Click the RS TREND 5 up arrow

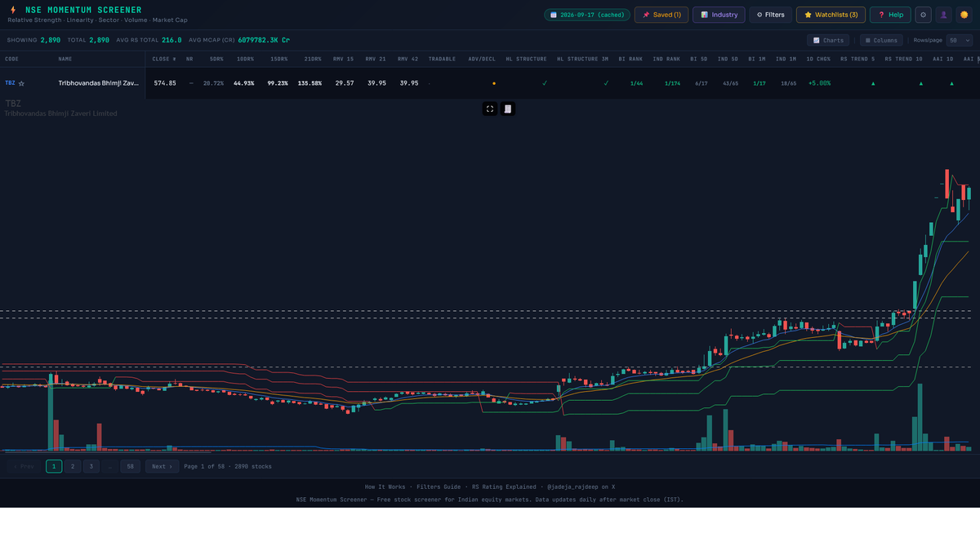[873, 83]
